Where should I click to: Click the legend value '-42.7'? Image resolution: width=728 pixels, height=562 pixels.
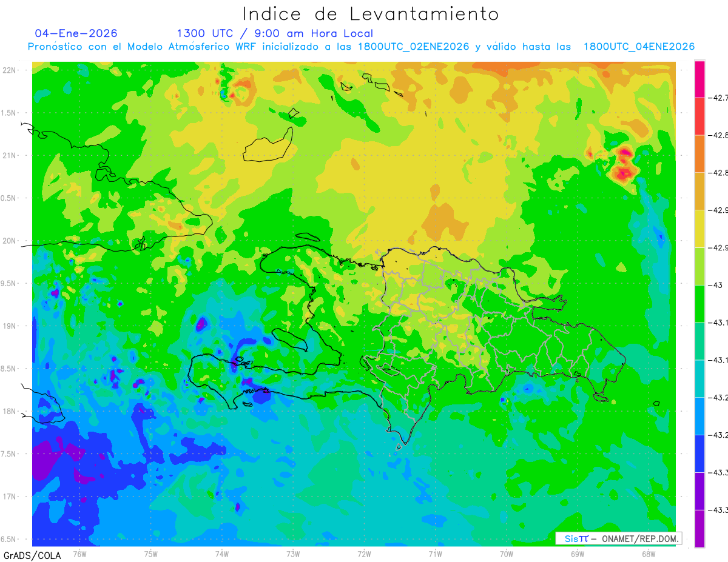point(719,98)
